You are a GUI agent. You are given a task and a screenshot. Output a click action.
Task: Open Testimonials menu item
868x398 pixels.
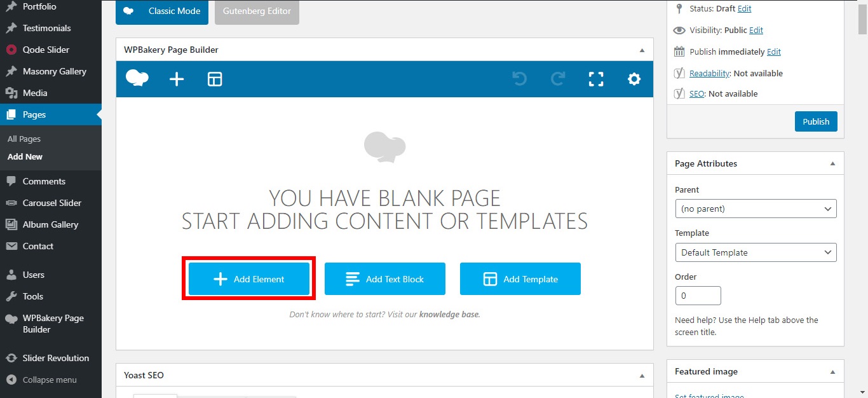click(51, 28)
